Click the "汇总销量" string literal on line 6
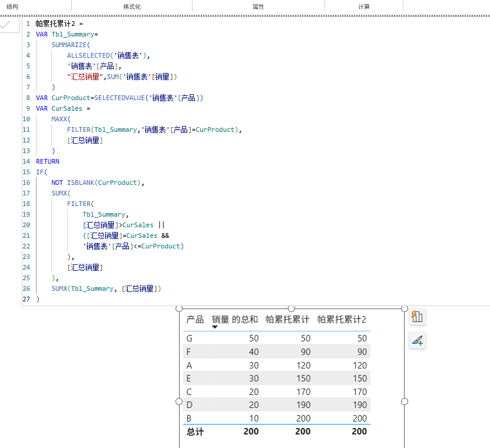The width and height of the screenshot is (490, 448). pyautogui.click(x=85, y=77)
